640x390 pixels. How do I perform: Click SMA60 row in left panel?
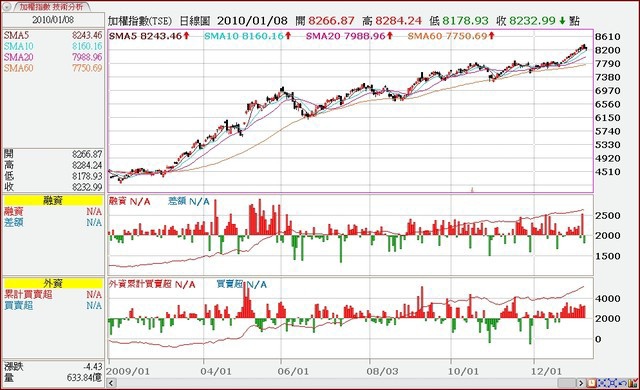[53, 68]
